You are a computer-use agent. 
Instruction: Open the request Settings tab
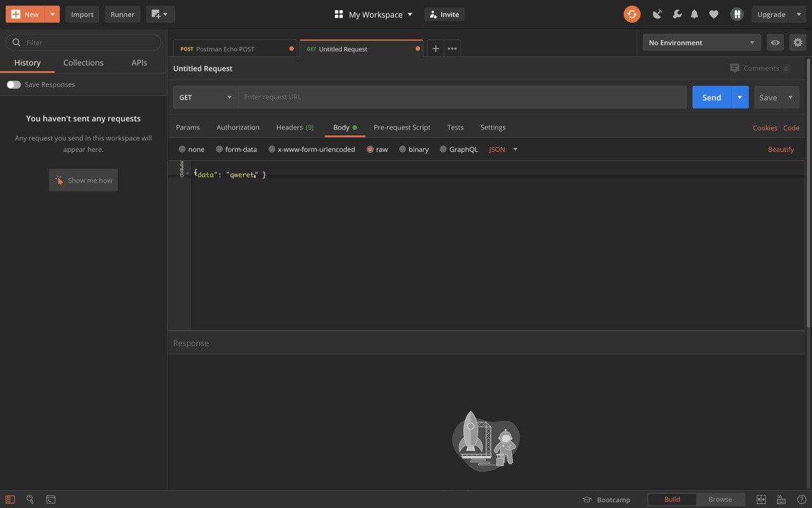[493, 127]
